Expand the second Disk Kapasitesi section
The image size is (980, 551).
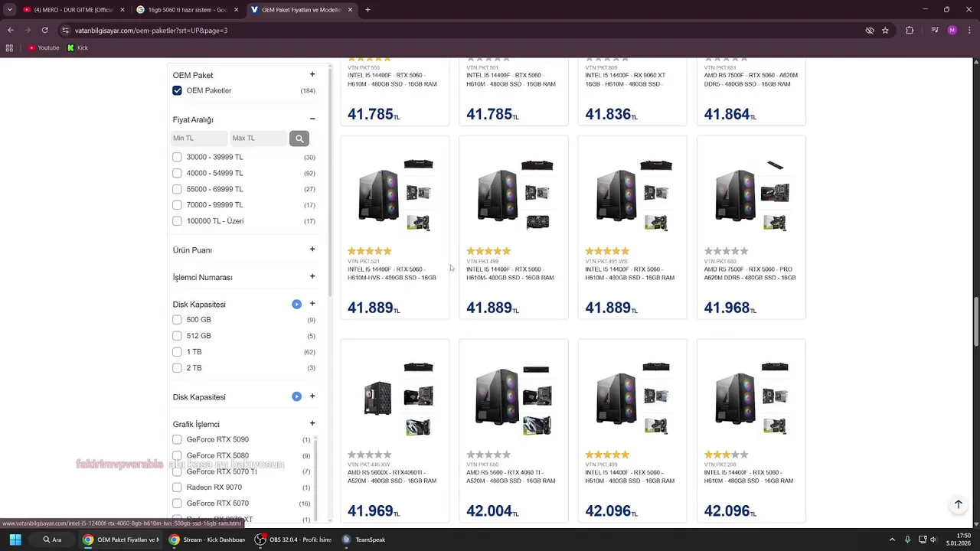tap(312, 396)
